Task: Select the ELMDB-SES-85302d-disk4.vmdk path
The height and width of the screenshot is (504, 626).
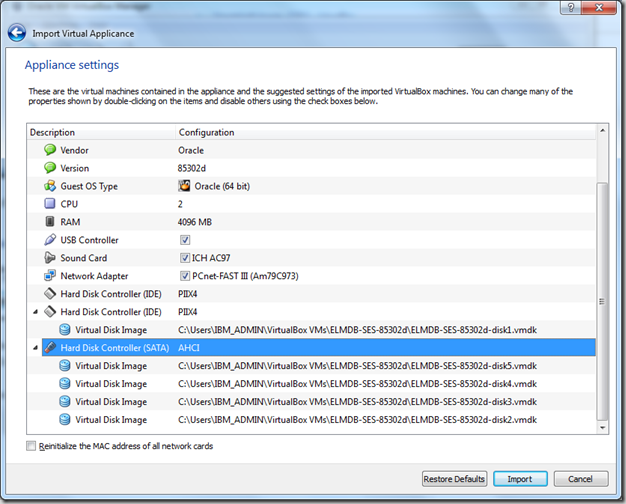Action: click(357, 384)
